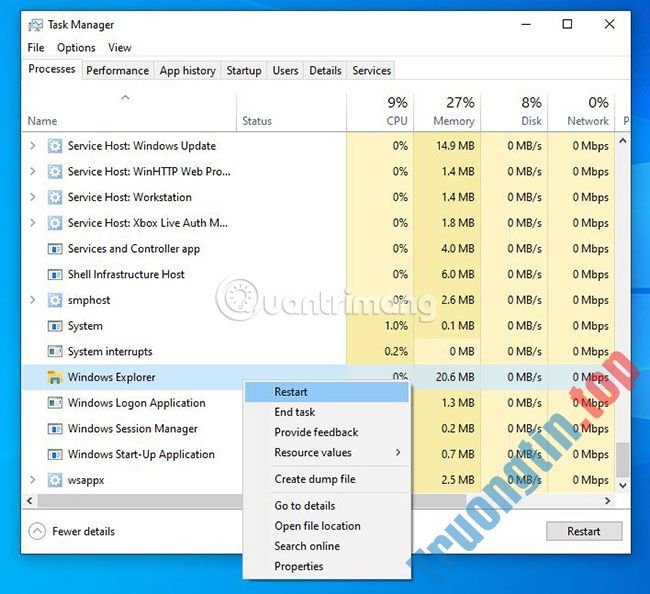Select the Windows Explorer process row
This screenshot has height=594, width=650.
point(318,377)
